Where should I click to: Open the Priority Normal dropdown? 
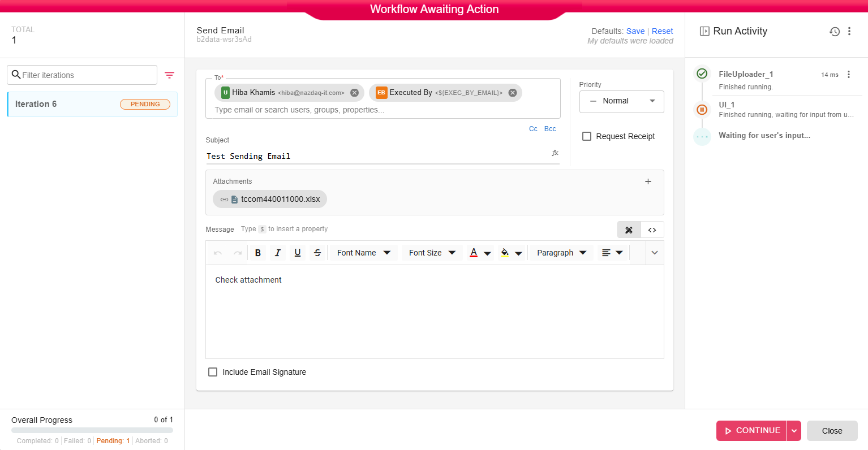tap(621, 101)
